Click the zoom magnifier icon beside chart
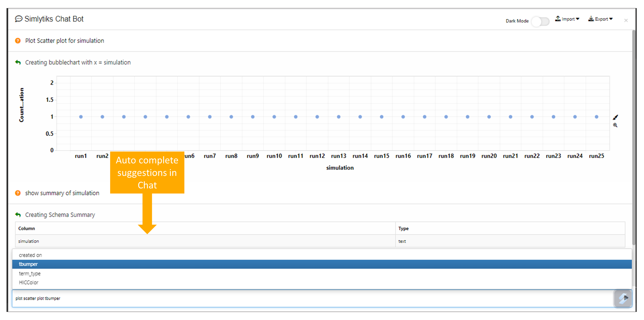Image resolution: width=644 pixels, height=320 pixels. [615, 125]
